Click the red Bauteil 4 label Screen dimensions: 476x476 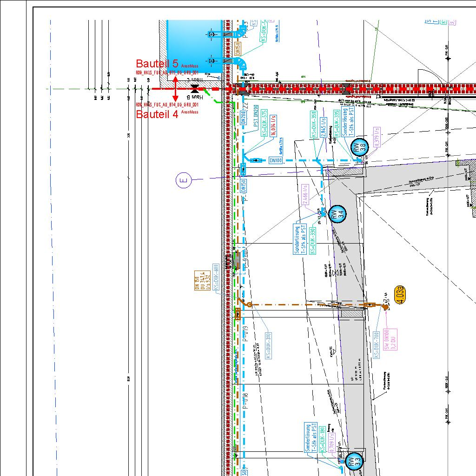tap(157, 114)
